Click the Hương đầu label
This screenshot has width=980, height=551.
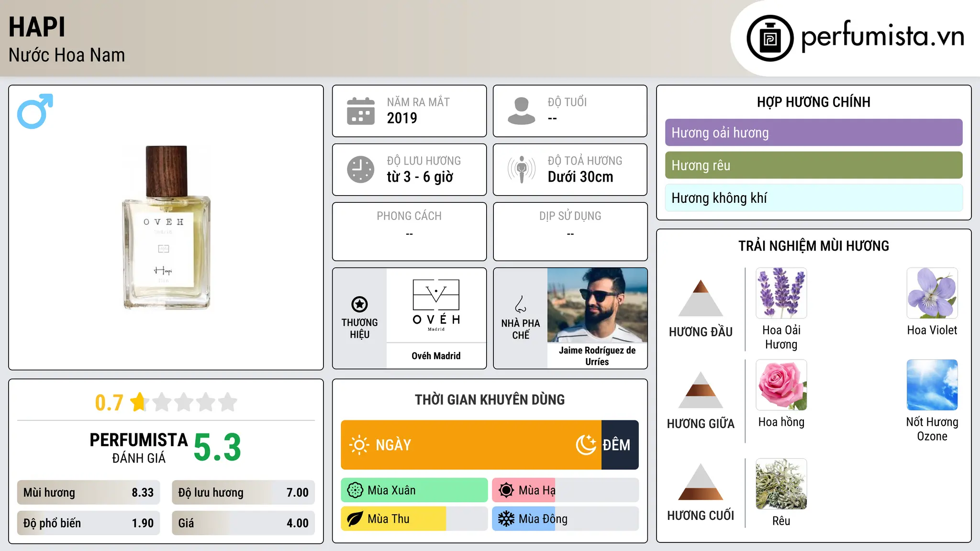(x=701, y=332)
